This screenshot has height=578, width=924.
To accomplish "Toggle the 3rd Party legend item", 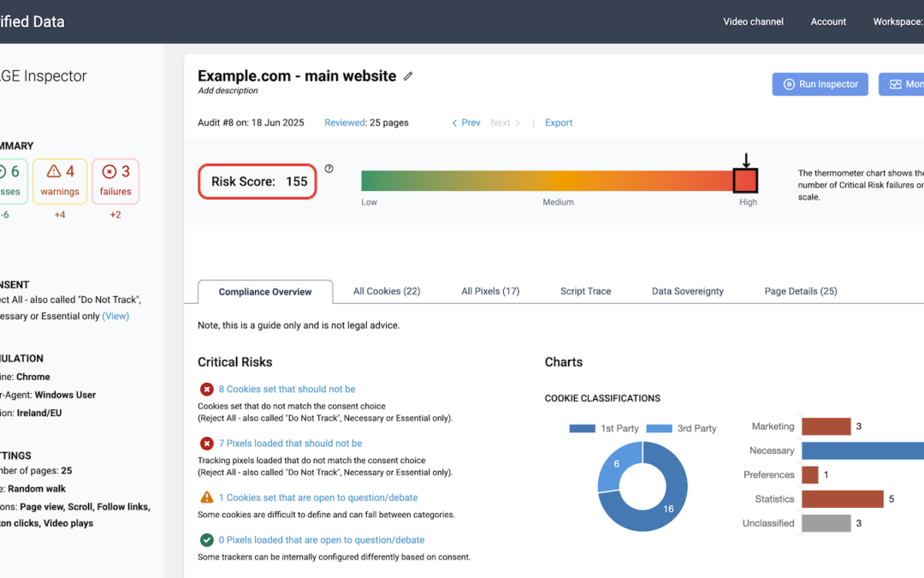I will click(681, 428).
